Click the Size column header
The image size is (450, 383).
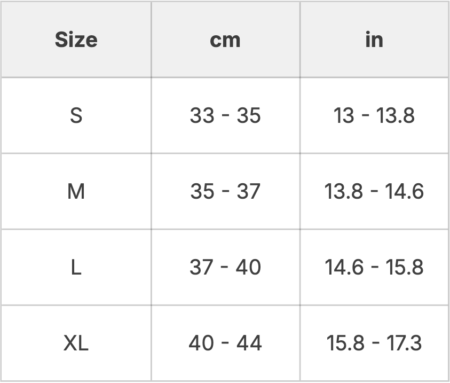(x=76, y=40)
